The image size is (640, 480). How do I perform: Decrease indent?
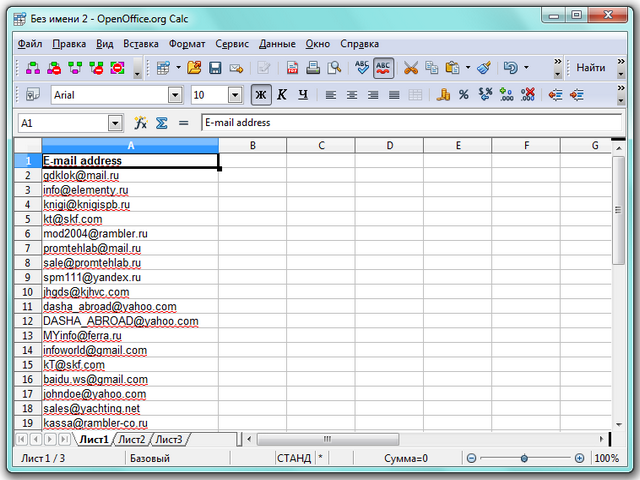coord(556,95)
